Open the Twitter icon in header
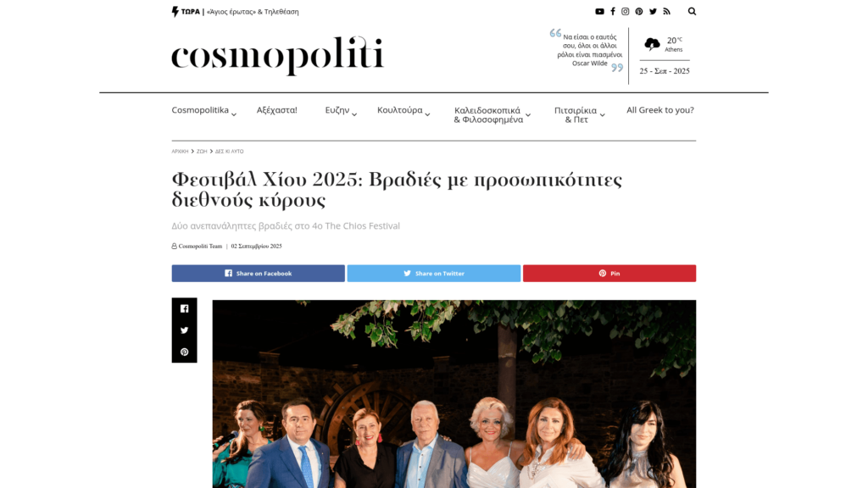868x488 pixels. pos(654,12)
